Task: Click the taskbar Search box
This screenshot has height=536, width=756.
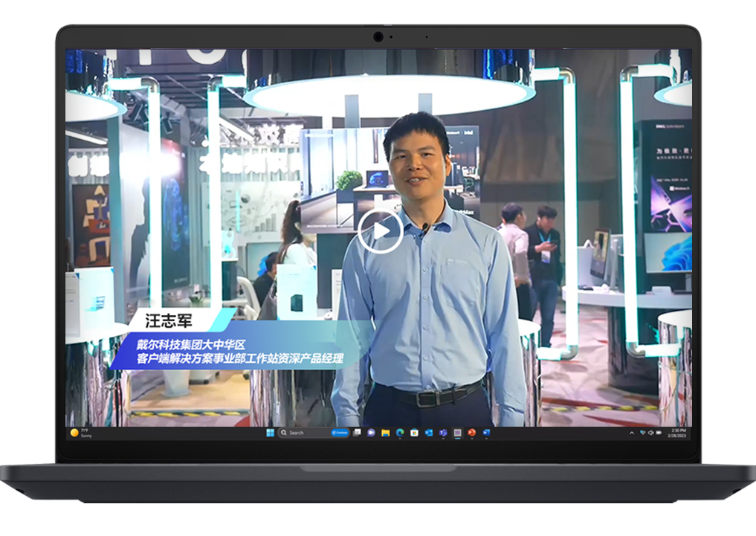Action: [x=299, y=433]
